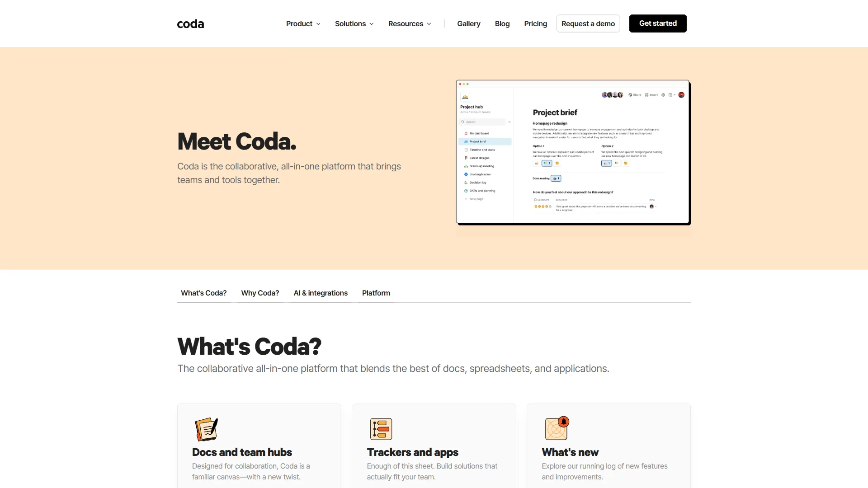
Task: Click the Done reading button in screenshot
Action: [556, 178]
